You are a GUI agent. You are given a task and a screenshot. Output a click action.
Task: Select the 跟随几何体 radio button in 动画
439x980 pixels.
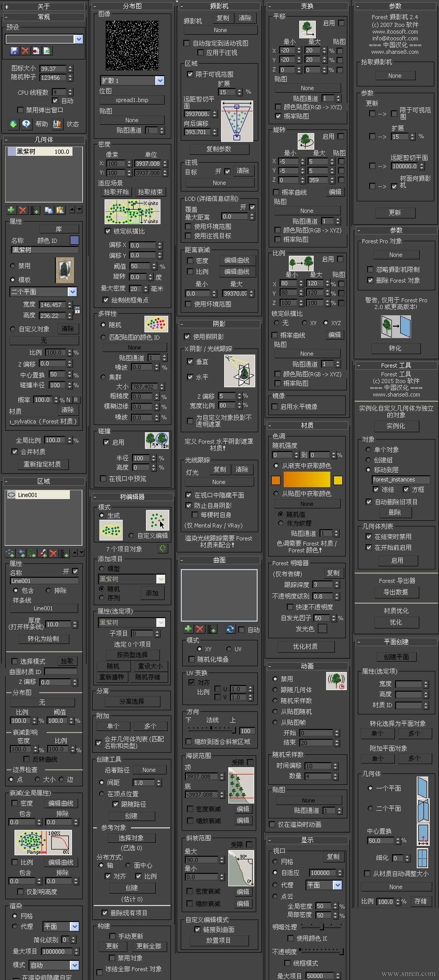point(275,690)
